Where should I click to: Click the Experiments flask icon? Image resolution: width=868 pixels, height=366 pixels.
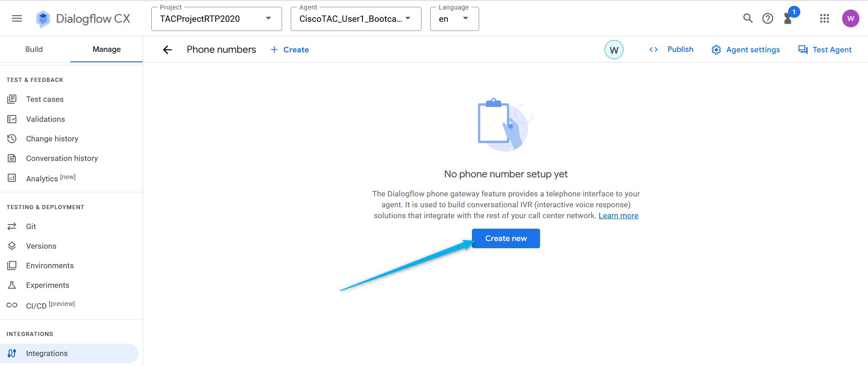[12, 285]
